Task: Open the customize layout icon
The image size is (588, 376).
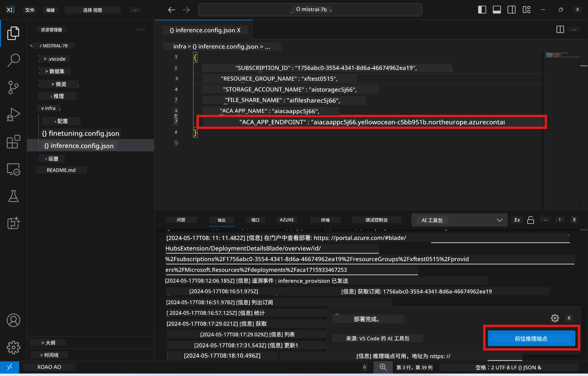Action: (x=526, y=10)
